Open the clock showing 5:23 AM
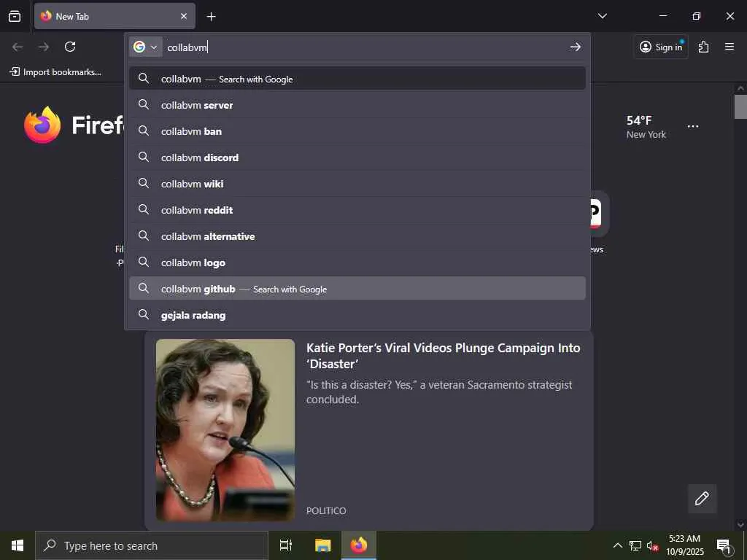747x560 pixels. tap(684, 545)
